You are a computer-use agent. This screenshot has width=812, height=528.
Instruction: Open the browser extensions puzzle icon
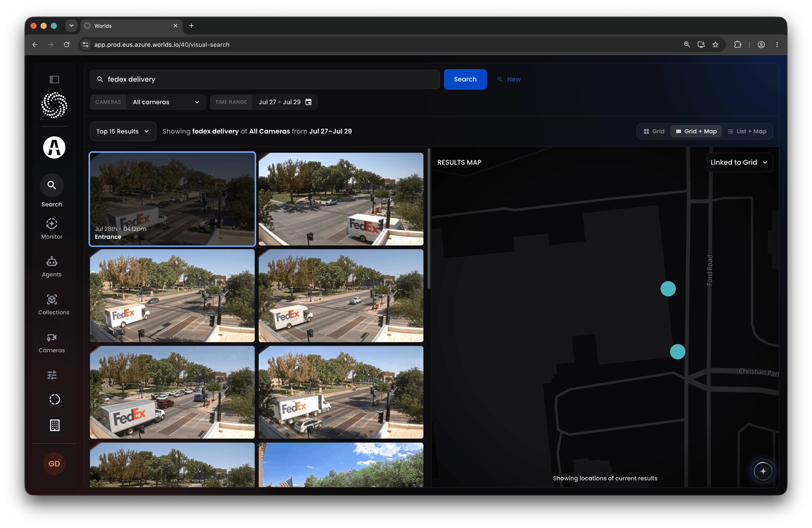tap(738, 45)
